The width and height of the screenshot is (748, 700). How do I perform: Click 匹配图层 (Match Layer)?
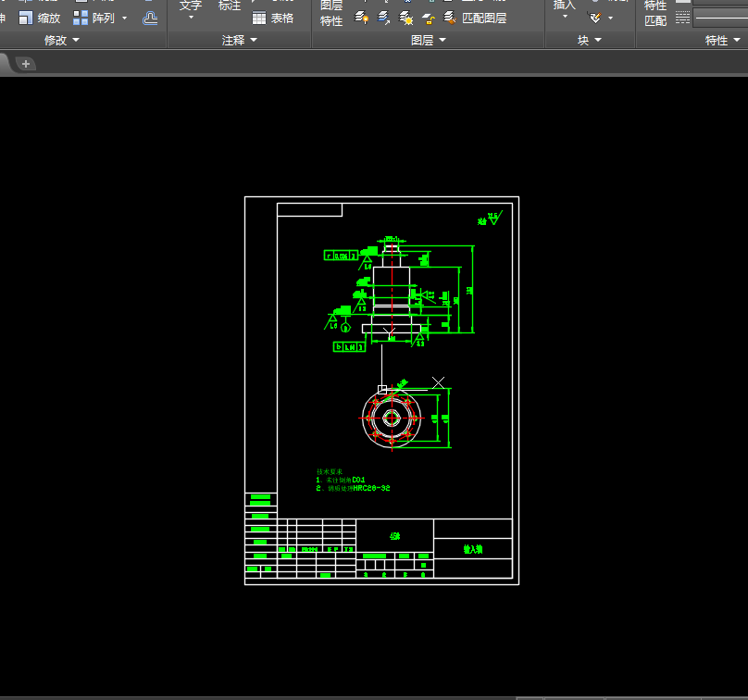pyautogui.click(x=475, y=19)
